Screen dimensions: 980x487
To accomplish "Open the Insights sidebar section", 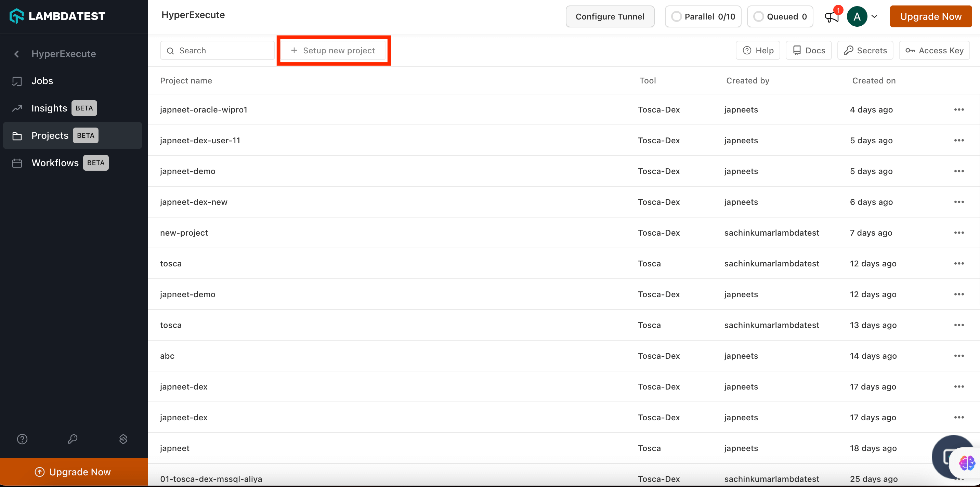I will tap(49, 108).
